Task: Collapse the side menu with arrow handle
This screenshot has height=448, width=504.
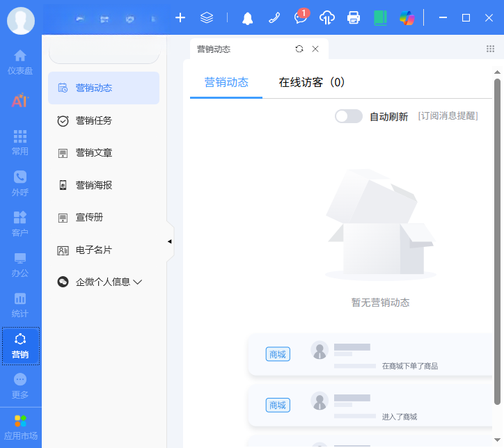Action: [x=170, y=241]
